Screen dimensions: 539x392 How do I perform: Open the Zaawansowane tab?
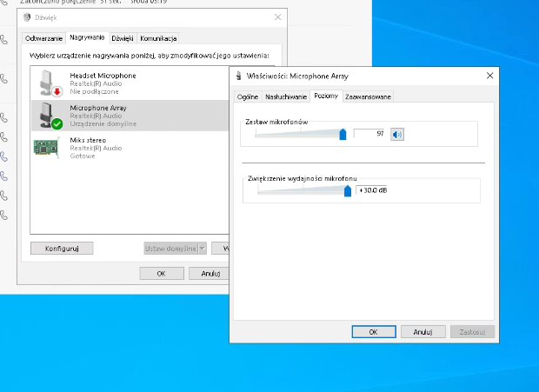[368, 96]
